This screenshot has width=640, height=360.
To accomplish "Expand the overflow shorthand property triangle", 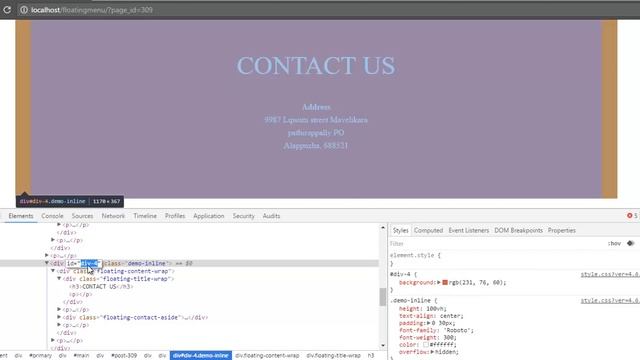I will point(432,352).
